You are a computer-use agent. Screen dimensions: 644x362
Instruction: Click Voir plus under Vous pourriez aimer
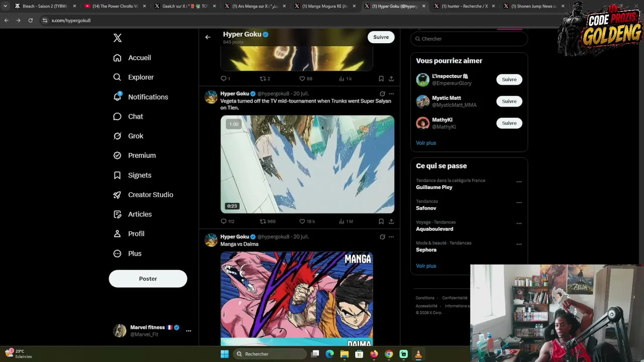click(x=426, y=143)
